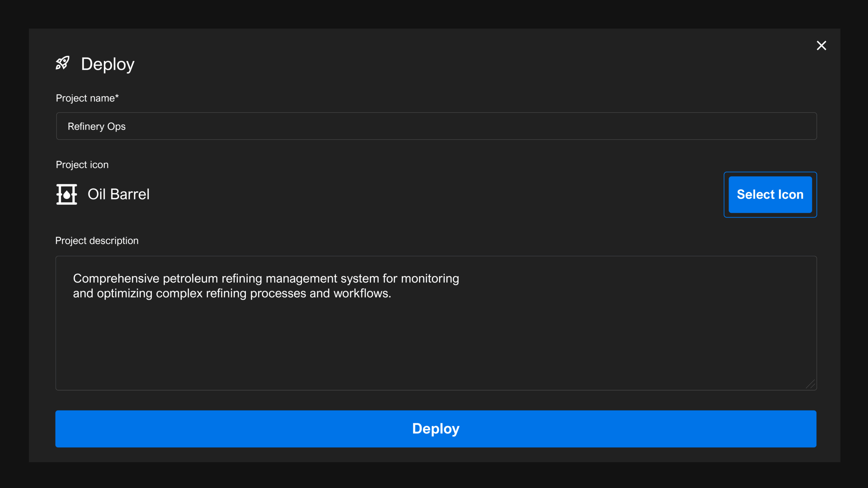Place cursor on word monitoring in description
Viewport: 868px width, 488px height.
tap(430, 279)
